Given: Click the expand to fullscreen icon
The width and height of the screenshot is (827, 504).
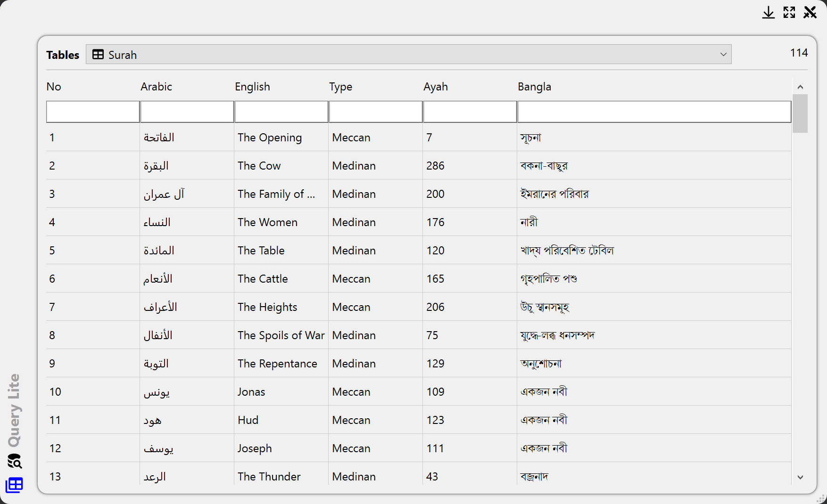Looking at the screenshot, I should click(789, 13).
